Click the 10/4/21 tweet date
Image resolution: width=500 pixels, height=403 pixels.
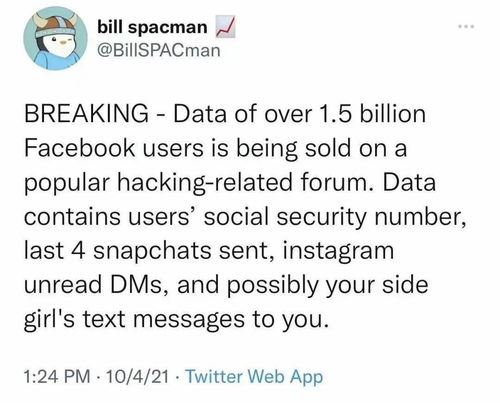[x=137, y=377]
